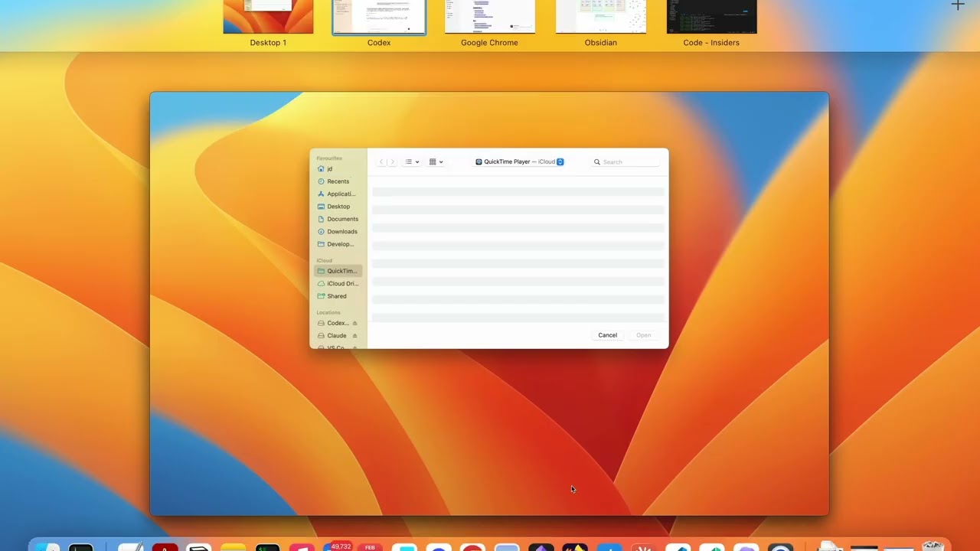Eject the Codex volume
Viewport: 980px width, 551px height.
click(x=354, y=323)
